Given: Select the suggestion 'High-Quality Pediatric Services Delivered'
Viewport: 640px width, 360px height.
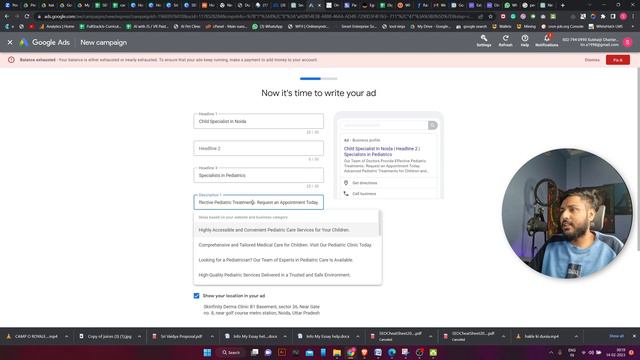Looking at the screenshot, I should pyautogui.click(x=286, y=275).
